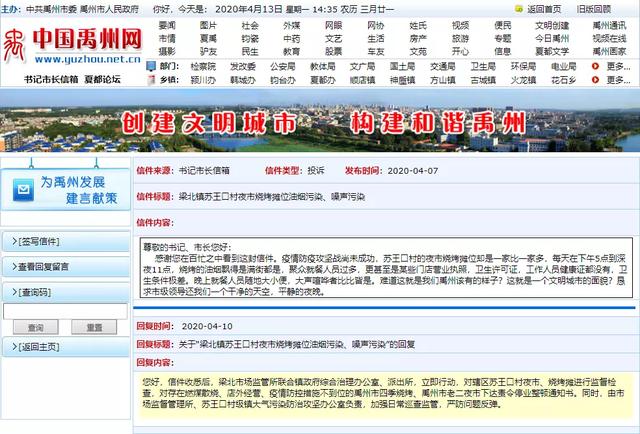Click reply date 2020-04-10

(207, 326)
